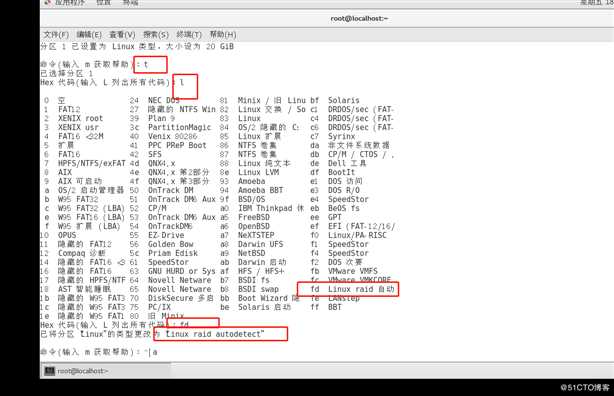614x396 pixels.
Task: Click the '3c PartitionMagic' entry
Action: [170, 127]
